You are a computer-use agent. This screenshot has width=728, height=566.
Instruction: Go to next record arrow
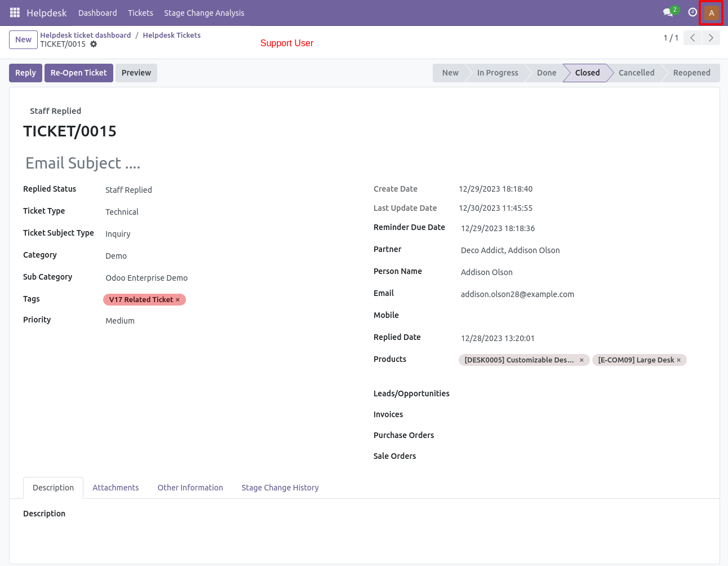point(711,38)
